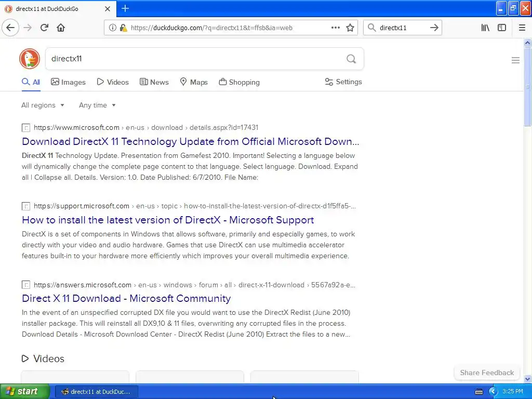Click the favicon beside support.microsoft.com result

click(26, 206)
